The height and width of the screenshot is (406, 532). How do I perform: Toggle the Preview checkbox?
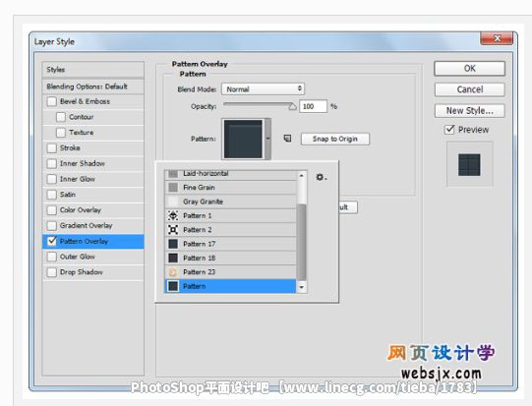449,129
